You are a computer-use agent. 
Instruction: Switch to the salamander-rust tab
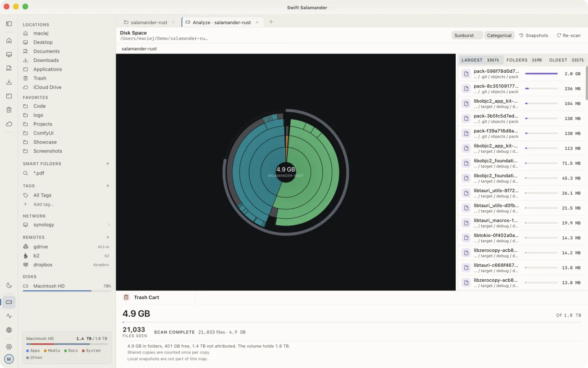(149, 22)
